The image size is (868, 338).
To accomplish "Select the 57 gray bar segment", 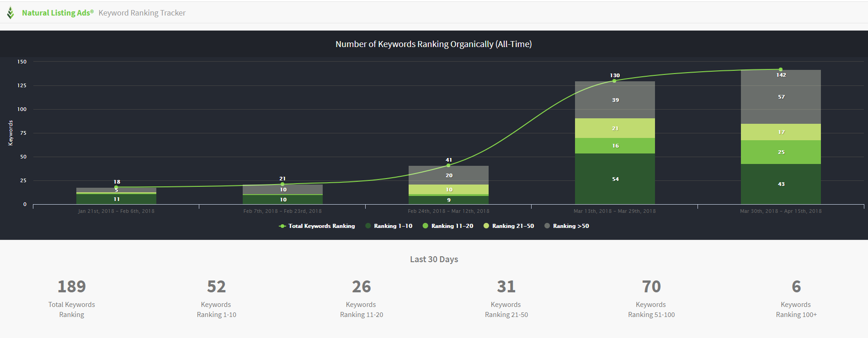I will 781,97.
